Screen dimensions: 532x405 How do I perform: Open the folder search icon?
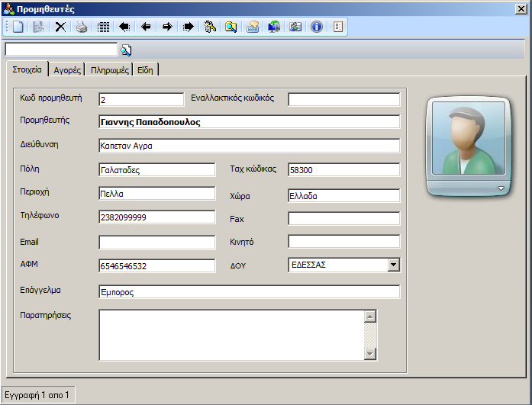(231, 27)
